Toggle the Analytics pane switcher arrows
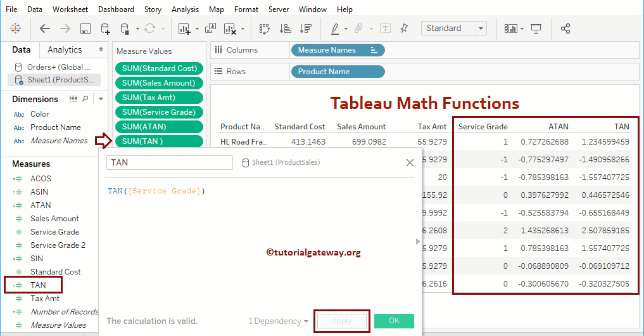The width and height of the screenshot is (644, 336). click(x=101, y=49)
